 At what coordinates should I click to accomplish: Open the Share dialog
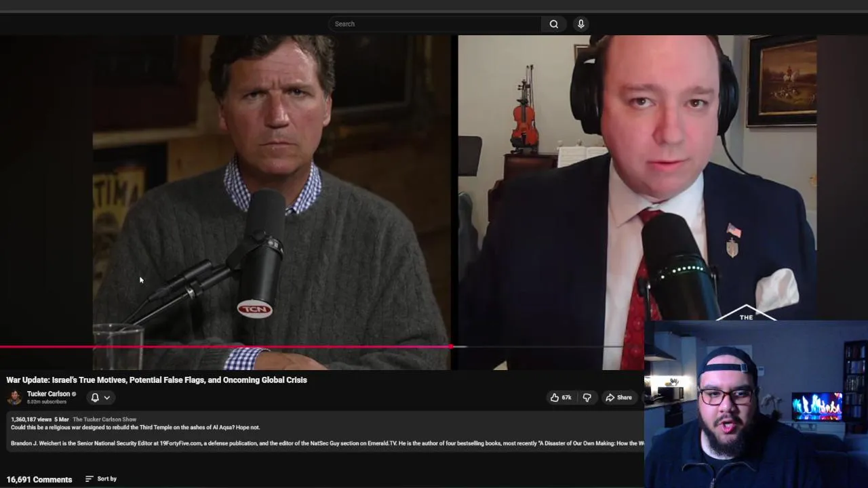point(618,398)
